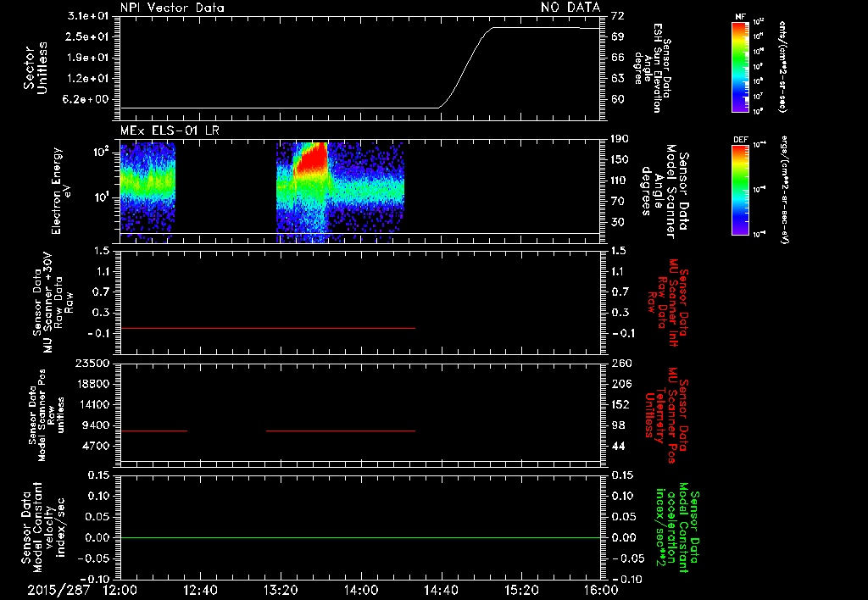
Task: Click the "2015/287" date label
Action: click(58, 590)
